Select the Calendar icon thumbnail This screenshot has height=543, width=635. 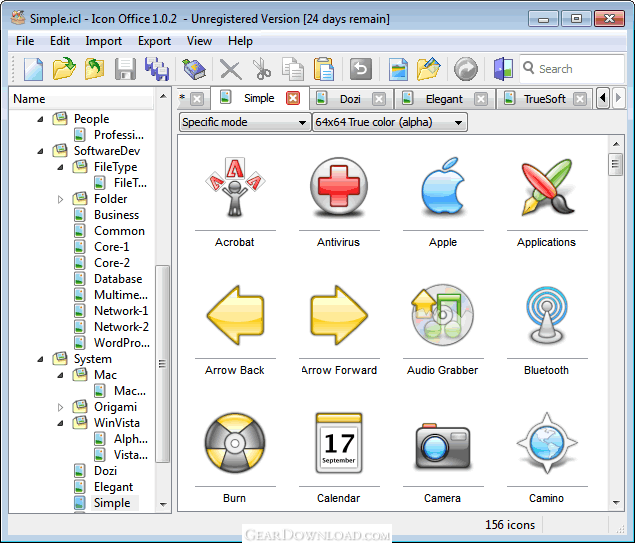pyautogui.click(x=339, y=443)
